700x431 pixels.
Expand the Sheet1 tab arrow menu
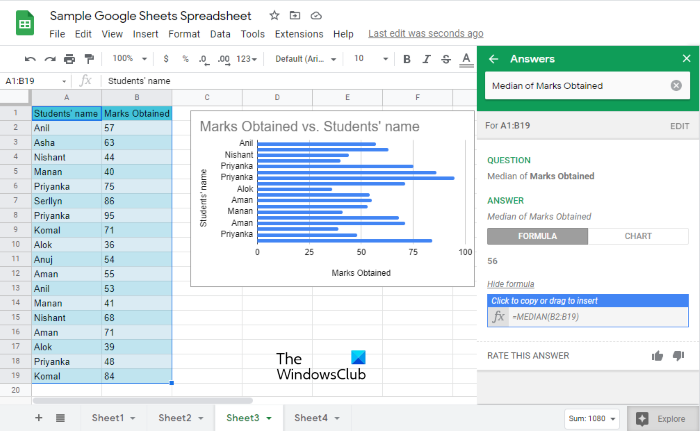133,418
